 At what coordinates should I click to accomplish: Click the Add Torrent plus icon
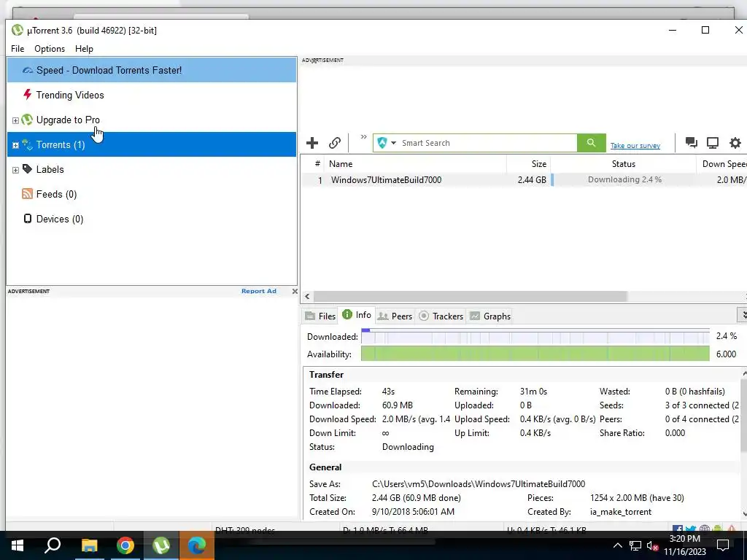pyautogui.click(x=312, y=143)
